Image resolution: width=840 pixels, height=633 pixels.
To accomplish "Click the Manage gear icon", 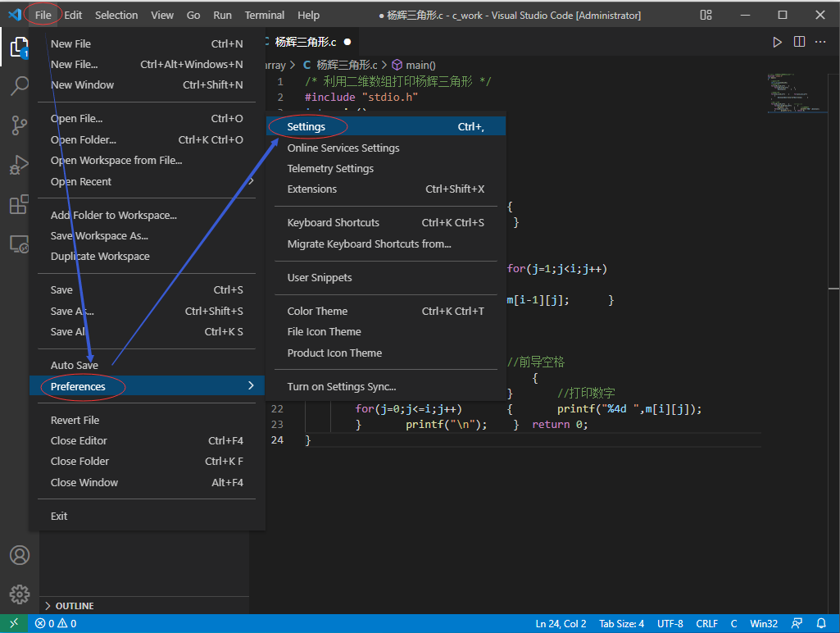I will click(x=20, y=594).
